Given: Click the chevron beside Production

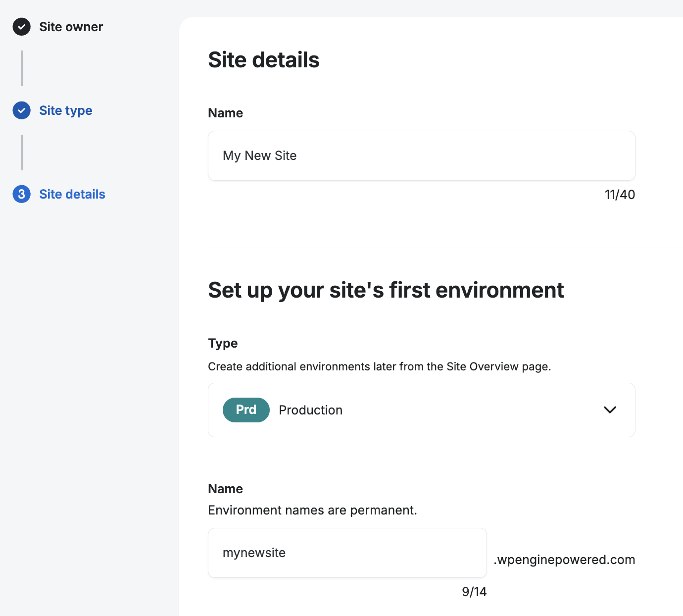Looking at the screenshot, I should coord(610,410).
